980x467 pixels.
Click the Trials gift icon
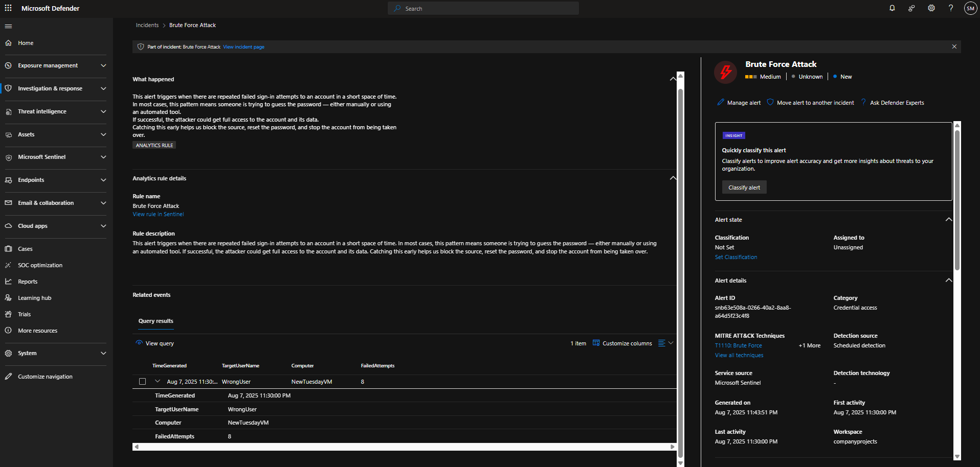click(x=8, y=314)
